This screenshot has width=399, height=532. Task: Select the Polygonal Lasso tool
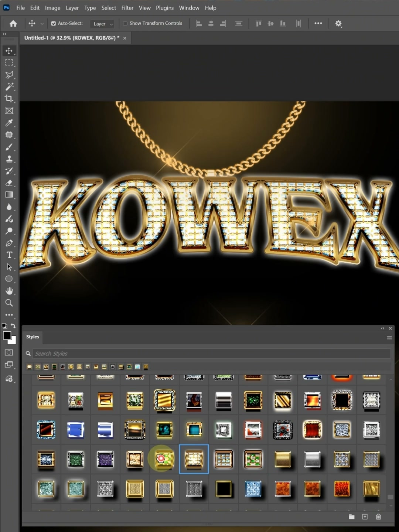coord(9,75)
